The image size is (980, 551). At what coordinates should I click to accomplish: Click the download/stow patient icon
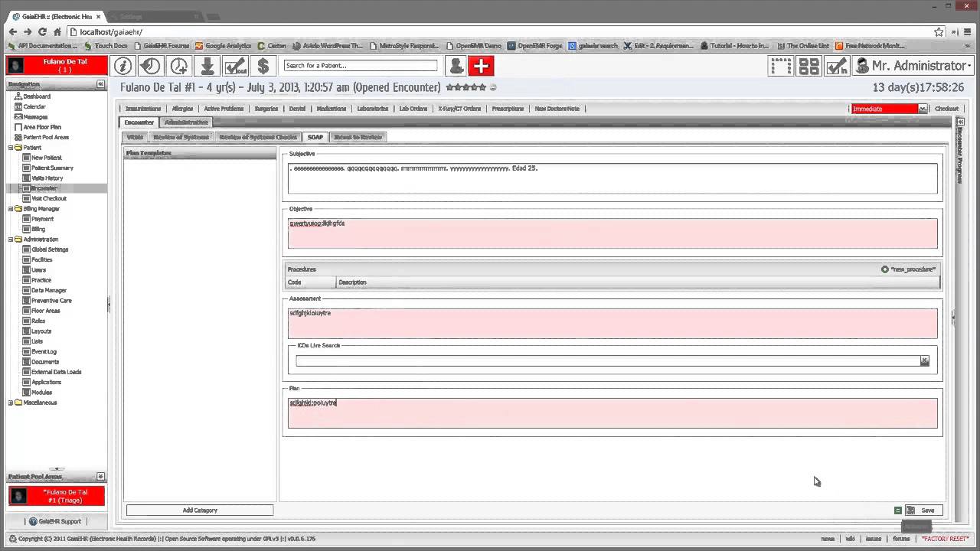[207, 66]
